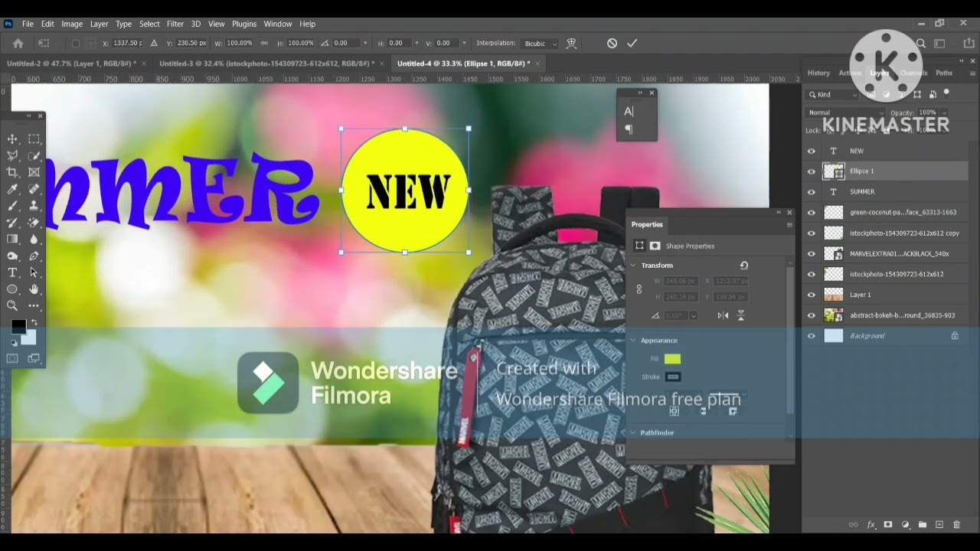Select the Quick Selection tool
Viewport: 980px width, 551px height.
[x=34, y=155]
